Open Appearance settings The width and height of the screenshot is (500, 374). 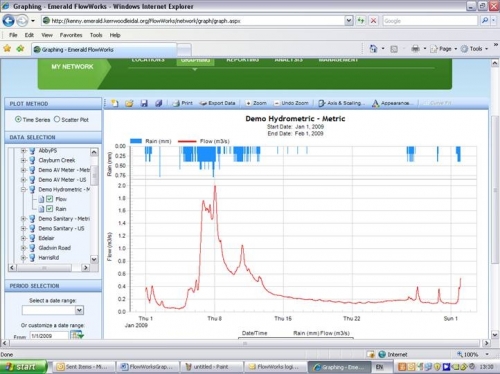pos(393,103)
